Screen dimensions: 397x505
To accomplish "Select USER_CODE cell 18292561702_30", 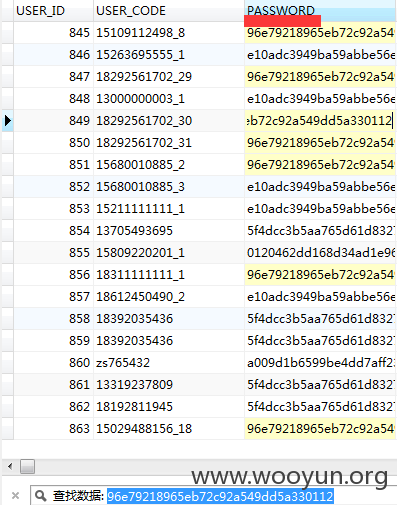I will coord(169,121).
